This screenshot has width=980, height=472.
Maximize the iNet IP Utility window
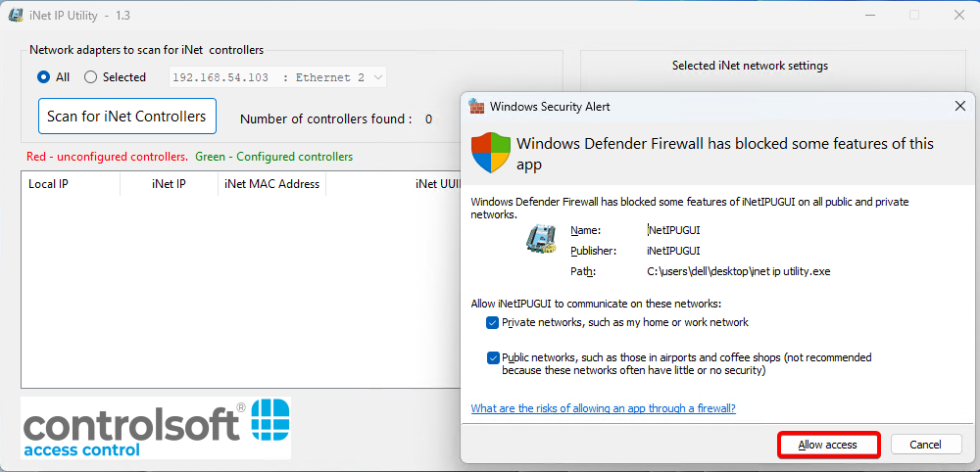(914, 15)
